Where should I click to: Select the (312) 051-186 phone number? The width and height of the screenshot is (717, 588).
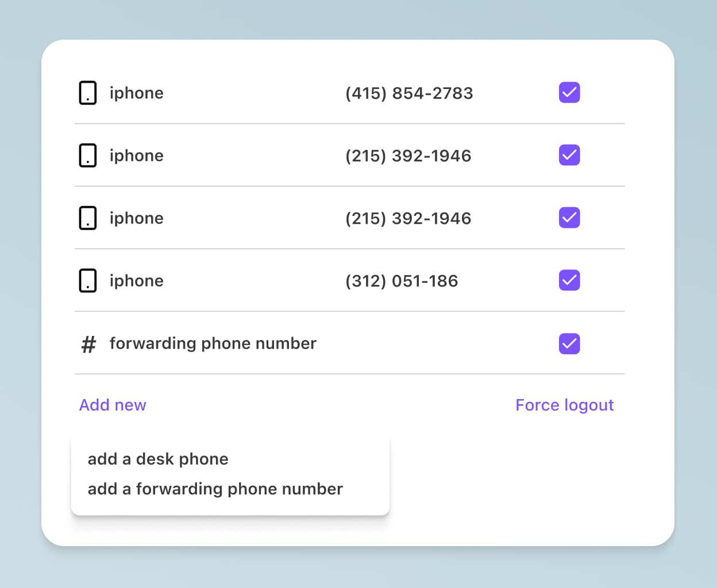(x=402, y=281)
